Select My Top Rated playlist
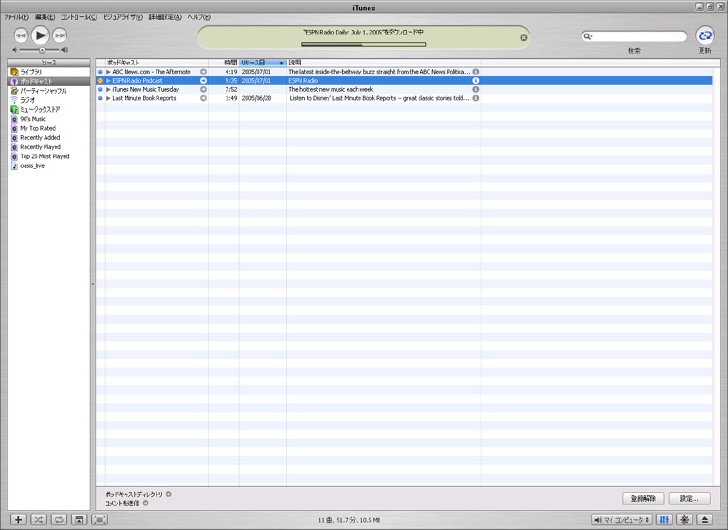728x530 pixels. [49, 128]
